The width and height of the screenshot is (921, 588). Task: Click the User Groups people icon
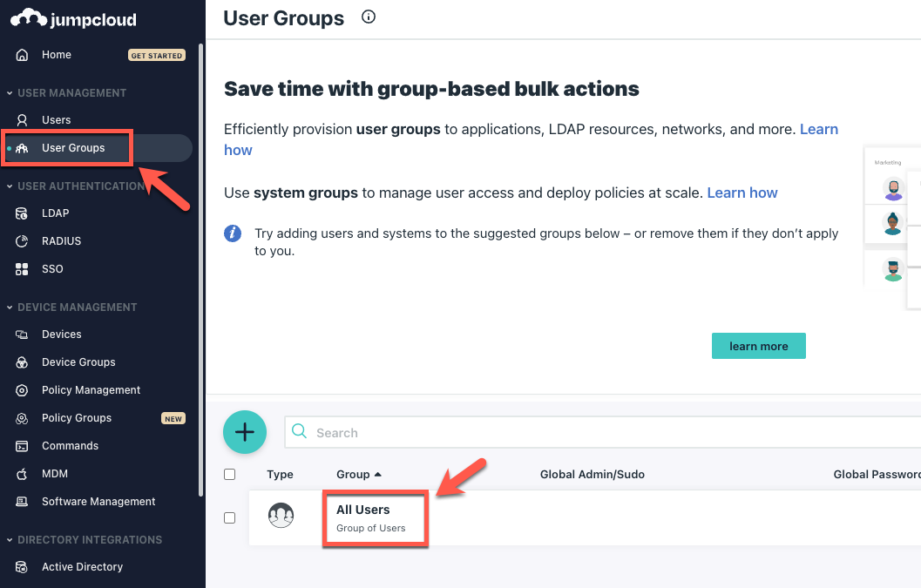(22, 148)
